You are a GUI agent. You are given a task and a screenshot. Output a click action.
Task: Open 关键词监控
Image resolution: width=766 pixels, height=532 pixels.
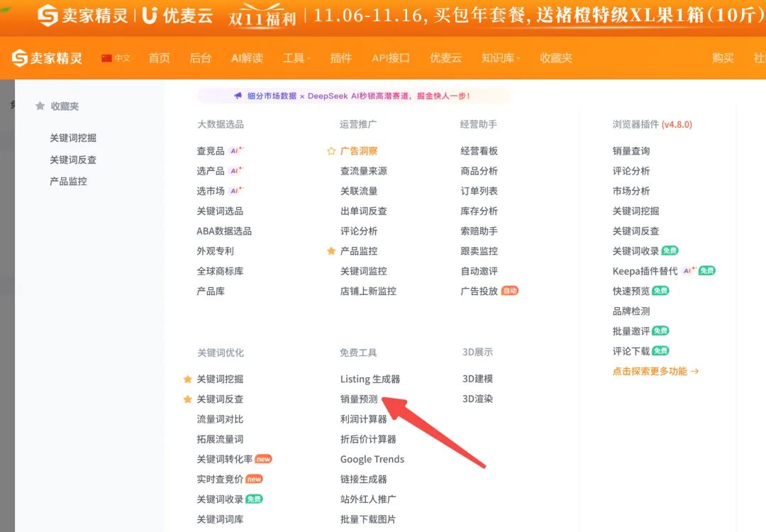[363, 271]
